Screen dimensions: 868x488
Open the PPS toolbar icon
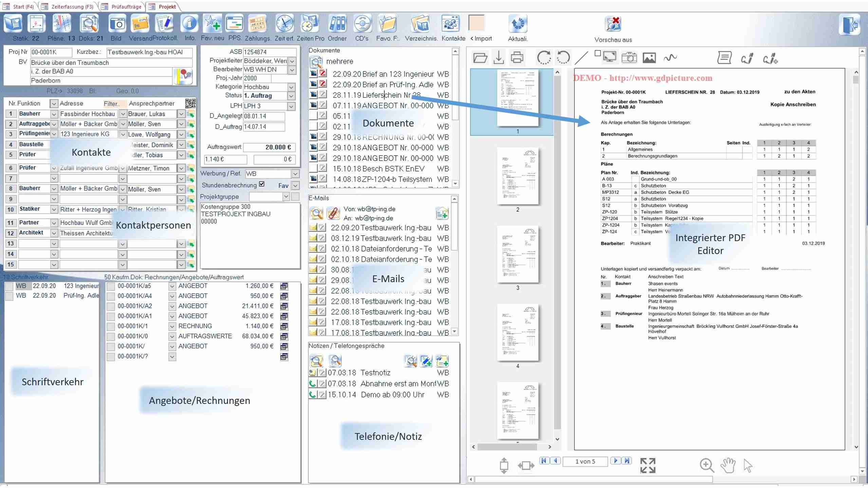click(235, 24)
